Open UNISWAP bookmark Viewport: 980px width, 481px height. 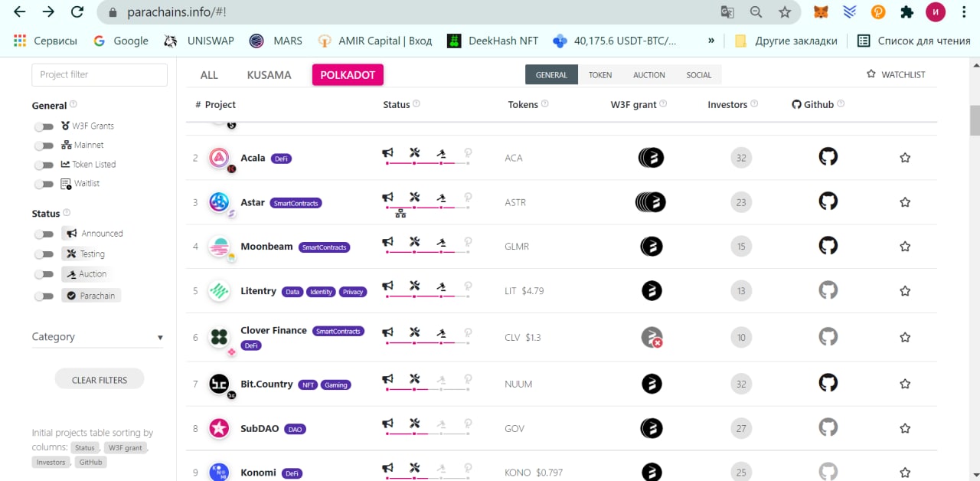pyautogui.click(x=200, y=41)
